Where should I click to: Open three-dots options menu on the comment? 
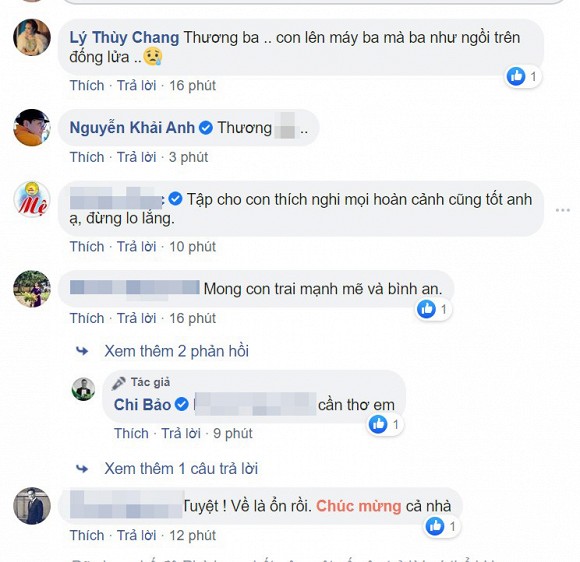click(x=563, y=210)
